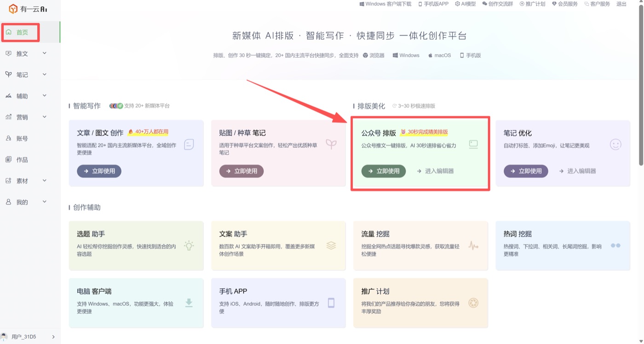Click 立即使用 on 公众号 排版 card
Screen dimensions: 644x344
click(384, 171)
